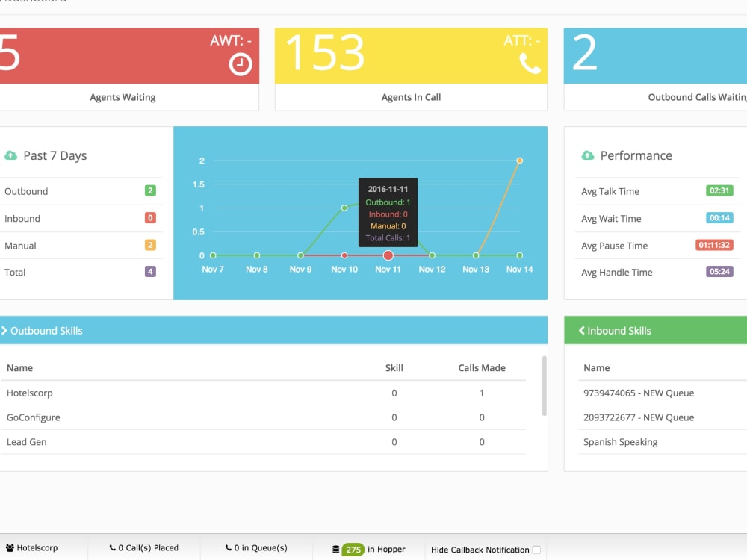Click the 153 agents in call number

tap(326, 53)
